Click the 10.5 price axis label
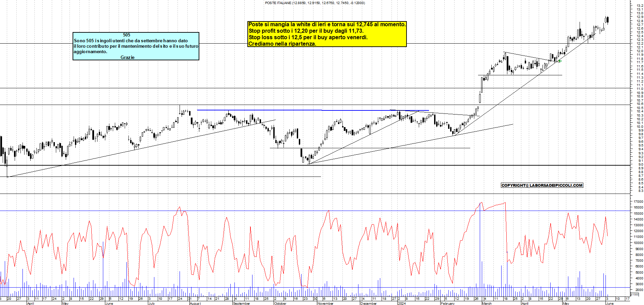This screenshot has width=644, height=305. (640, 108)
